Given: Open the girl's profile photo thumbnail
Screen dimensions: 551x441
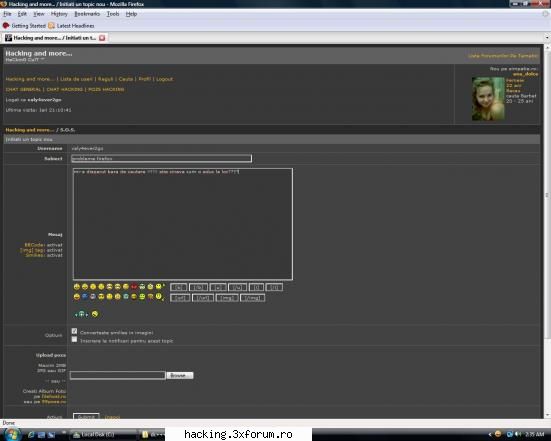Looking at the screenshot, I should coord(488,99).
